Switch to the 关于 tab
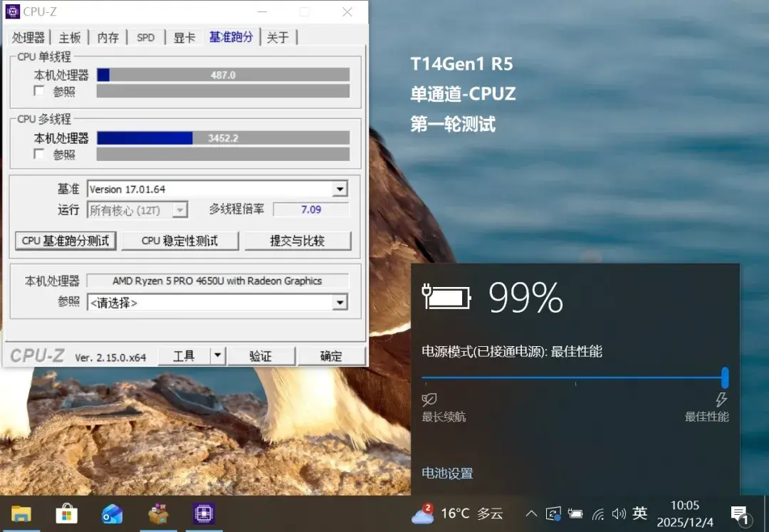 [278, 37]
